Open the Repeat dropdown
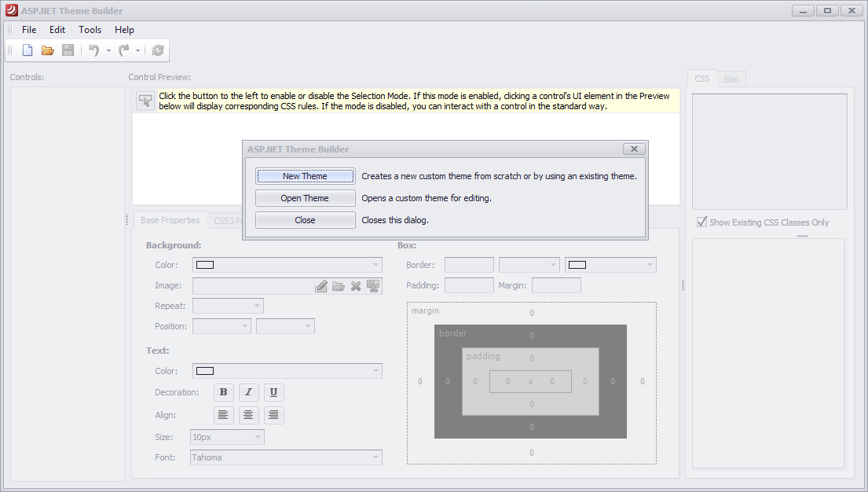 coord(257,306)
